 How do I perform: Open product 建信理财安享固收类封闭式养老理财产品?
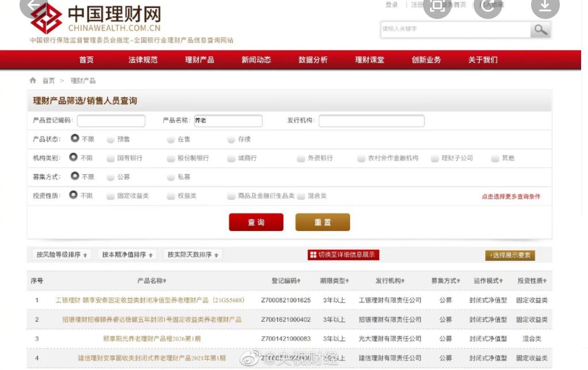click(x=152, y=359)
